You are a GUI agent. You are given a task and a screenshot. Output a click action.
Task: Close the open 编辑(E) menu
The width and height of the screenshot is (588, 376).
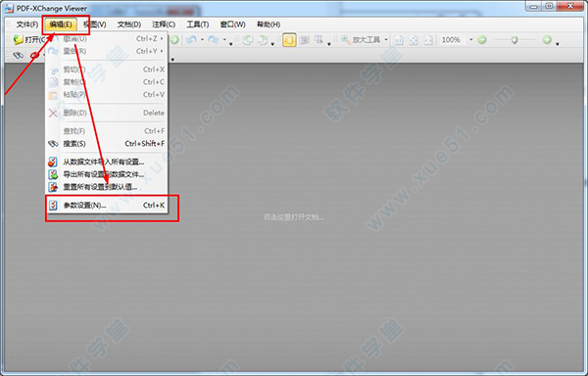pyautogui.click(x=61, y=24)
